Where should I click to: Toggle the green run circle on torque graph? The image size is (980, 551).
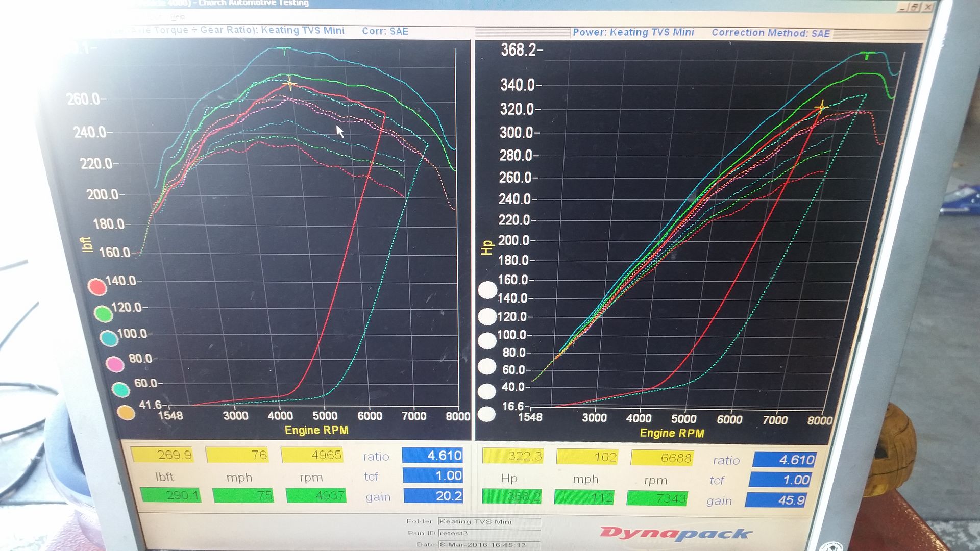104,314
